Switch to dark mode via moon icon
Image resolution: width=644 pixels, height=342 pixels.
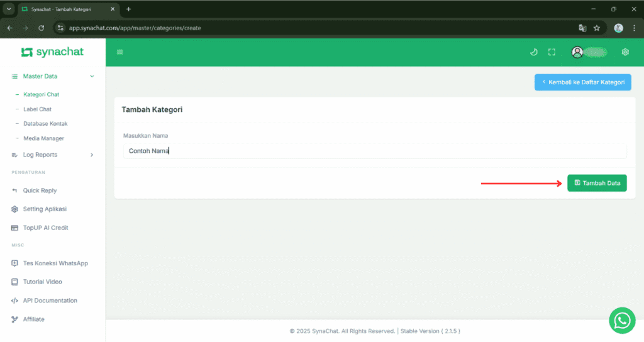click(x=533, y=52)
